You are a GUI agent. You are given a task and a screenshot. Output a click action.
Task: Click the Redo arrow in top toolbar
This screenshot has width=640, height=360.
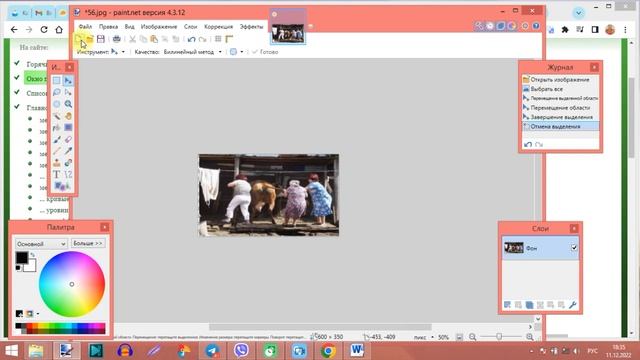pos(202,40)
